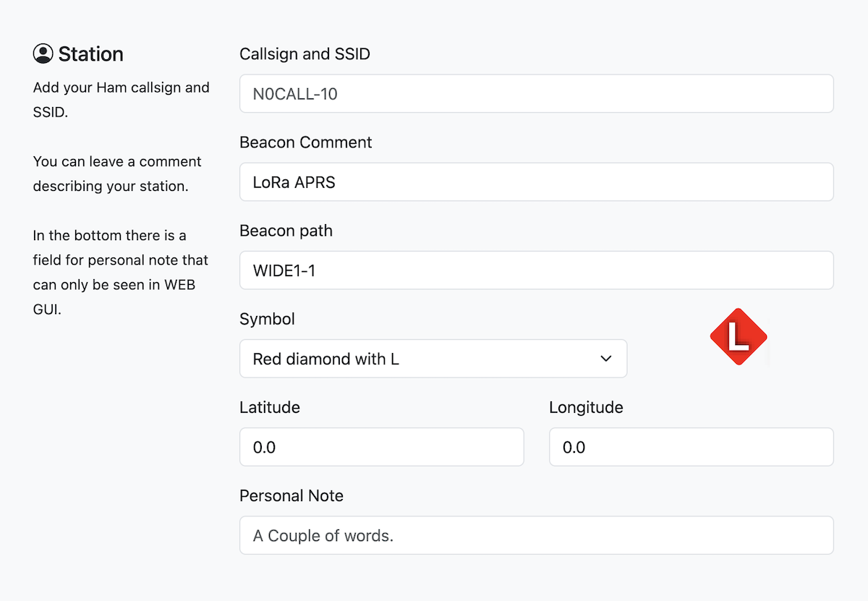
Task: Focus the Personal Note text field
Action: (x=536, y=535)
